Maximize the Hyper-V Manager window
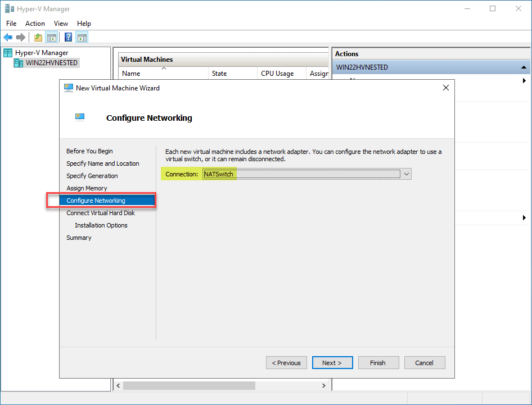532x405 pixels. click(x=493, y=8)
